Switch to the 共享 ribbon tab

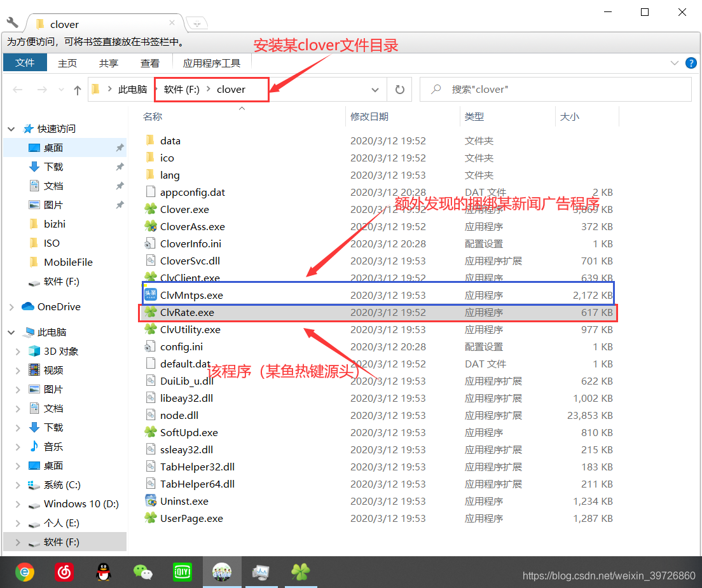[109, 63]
